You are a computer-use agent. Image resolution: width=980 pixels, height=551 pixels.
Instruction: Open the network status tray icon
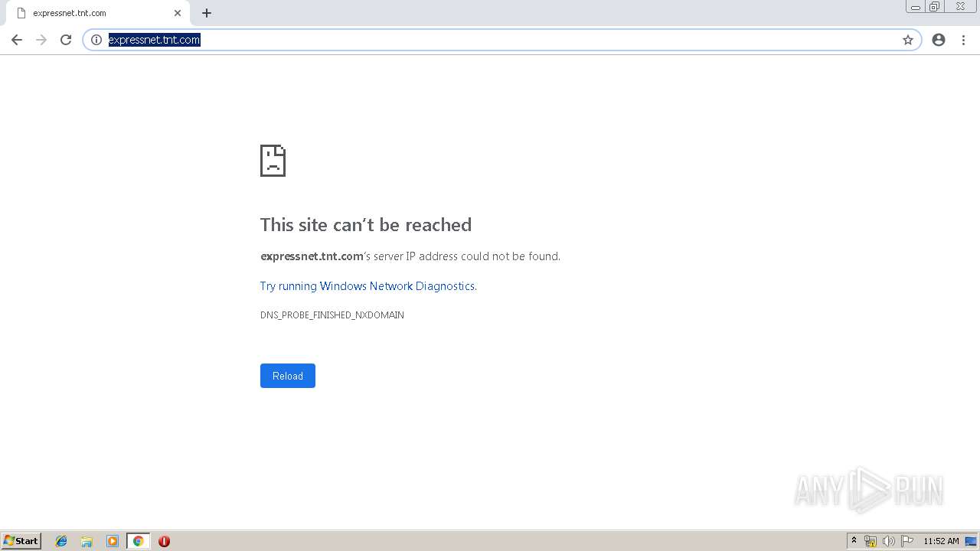coord(871,541)
